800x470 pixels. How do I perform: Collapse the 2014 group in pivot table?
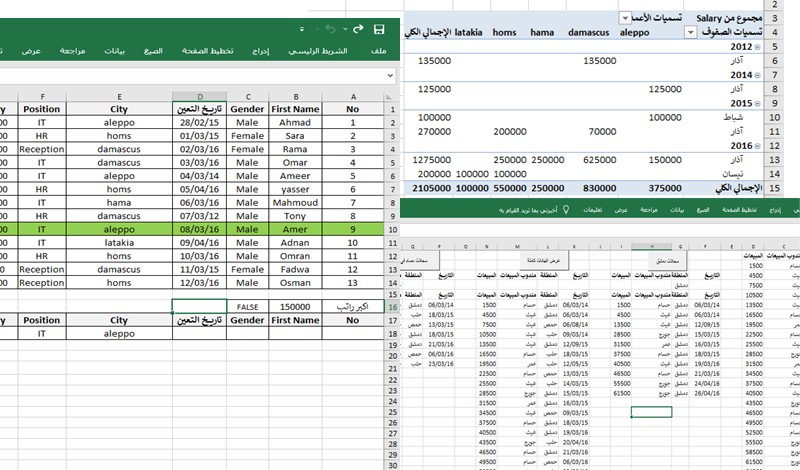(758, 75)
